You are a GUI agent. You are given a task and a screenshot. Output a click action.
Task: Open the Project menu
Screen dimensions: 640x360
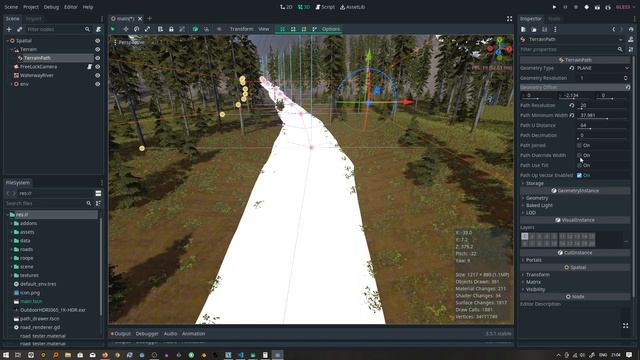coord(31,7)
